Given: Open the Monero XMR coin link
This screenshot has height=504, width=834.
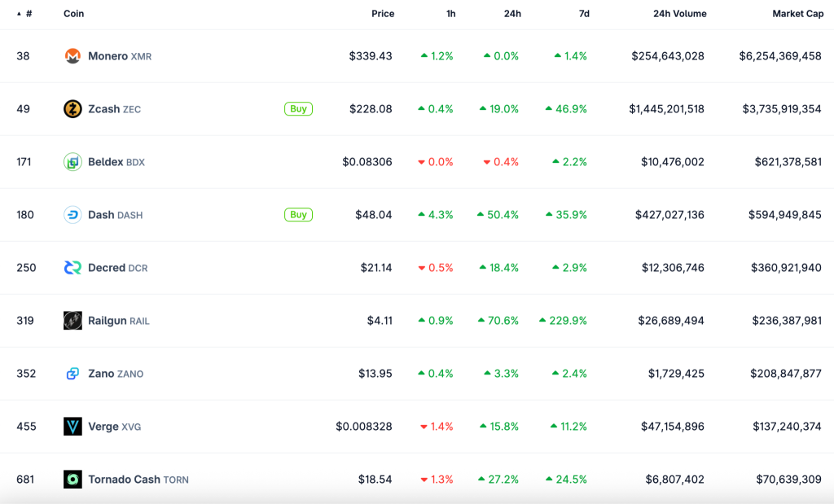Looking at the screenshot, I should pos(119,56).
